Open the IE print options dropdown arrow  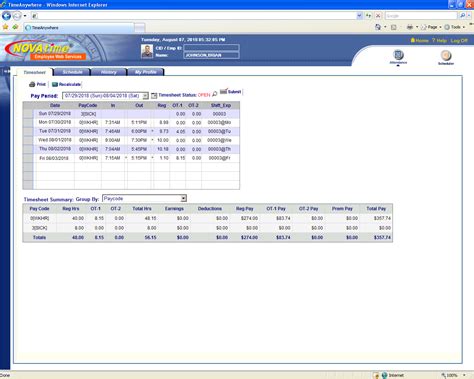(x=417, y=27)
